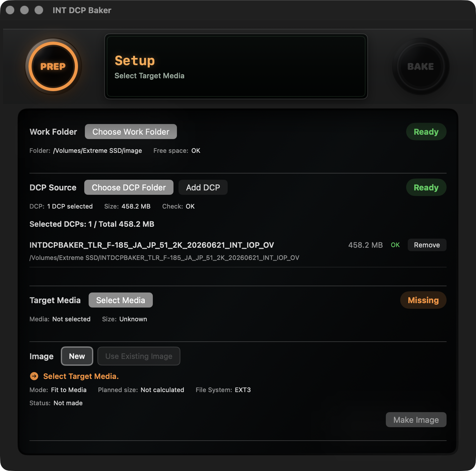
Task: Remove the INTDCPBAKER DCP entry
Action: click(427, 245)
